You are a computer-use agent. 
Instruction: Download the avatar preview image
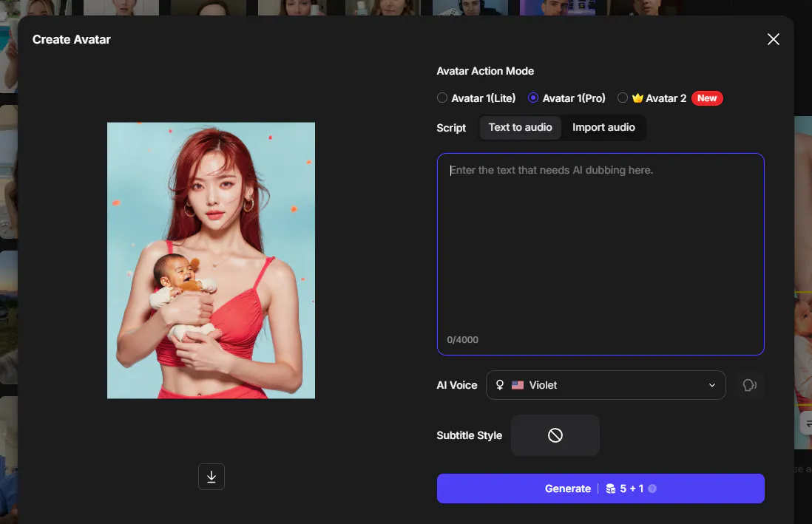(x=211, y=477)
